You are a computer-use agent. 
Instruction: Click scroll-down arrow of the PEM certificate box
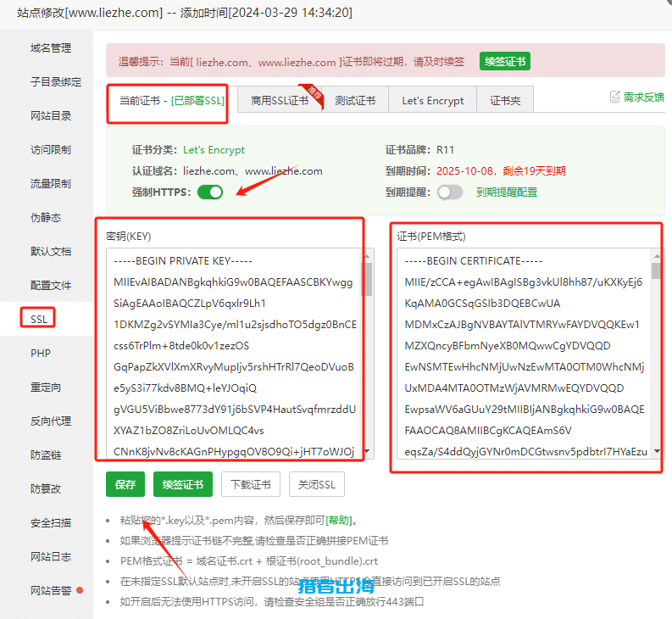pyautogui.click(x=657, y=451)
